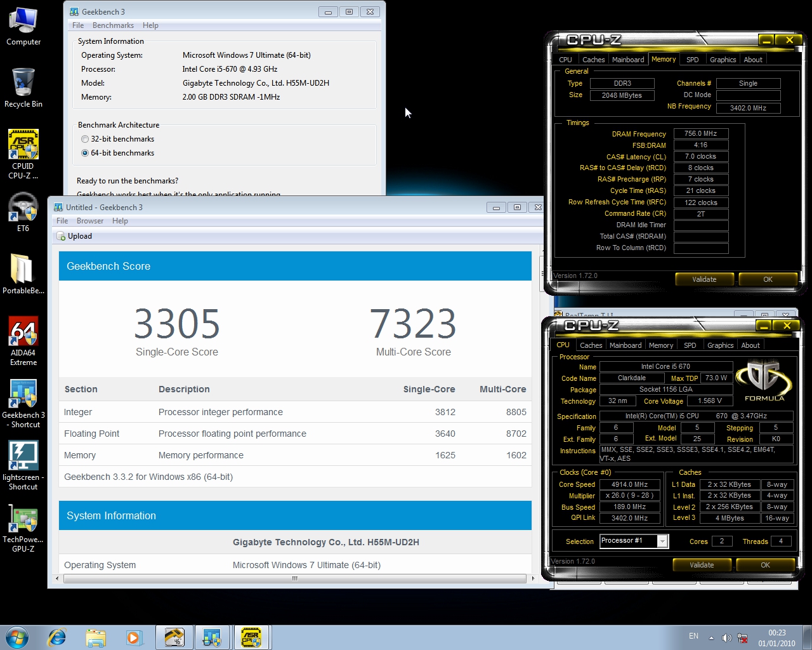This screenshot has height=650, width=812.
Task: Open Internet Explorer from the taskbar
Action: click(x=57, y=637)
